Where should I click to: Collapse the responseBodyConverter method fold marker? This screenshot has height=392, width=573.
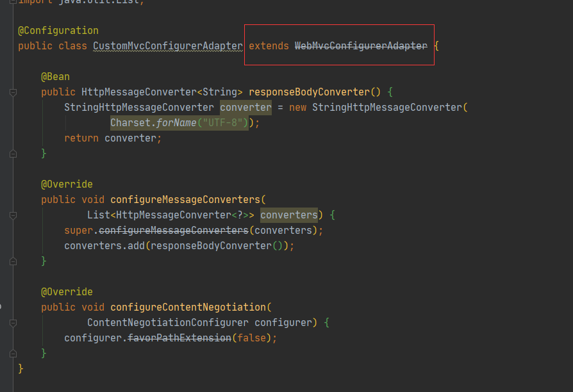pos(13,92)
